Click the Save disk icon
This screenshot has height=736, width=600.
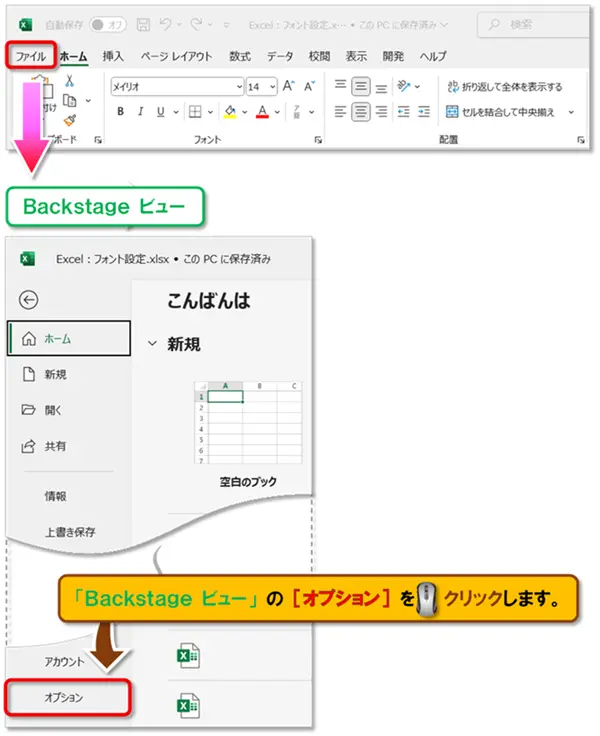pos(143,24)
